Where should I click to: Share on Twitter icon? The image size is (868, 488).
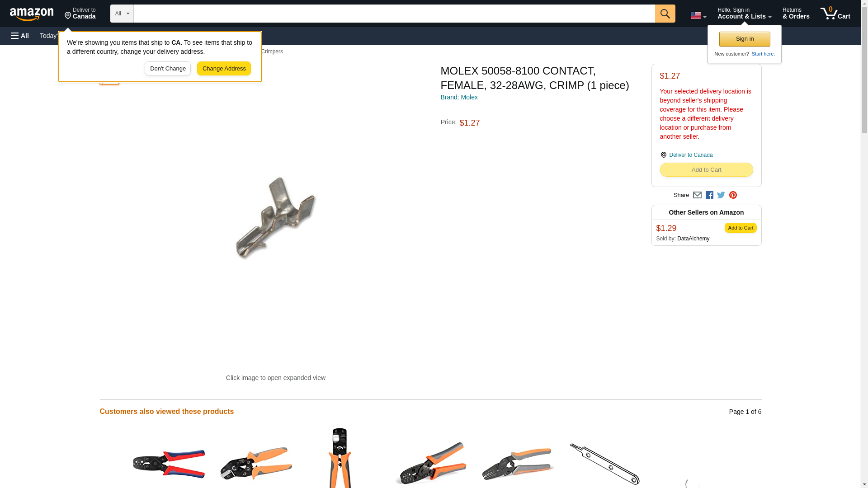[x=721, y=195]
